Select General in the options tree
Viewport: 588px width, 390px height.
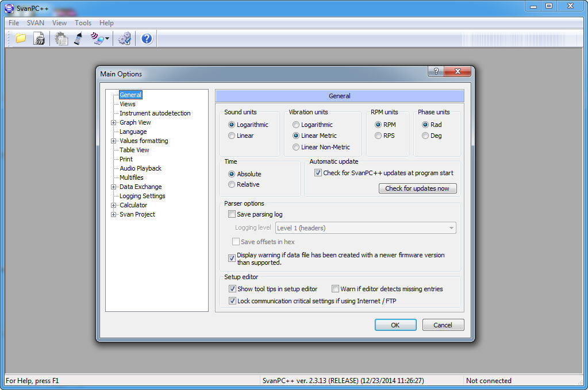coord(130,95)
